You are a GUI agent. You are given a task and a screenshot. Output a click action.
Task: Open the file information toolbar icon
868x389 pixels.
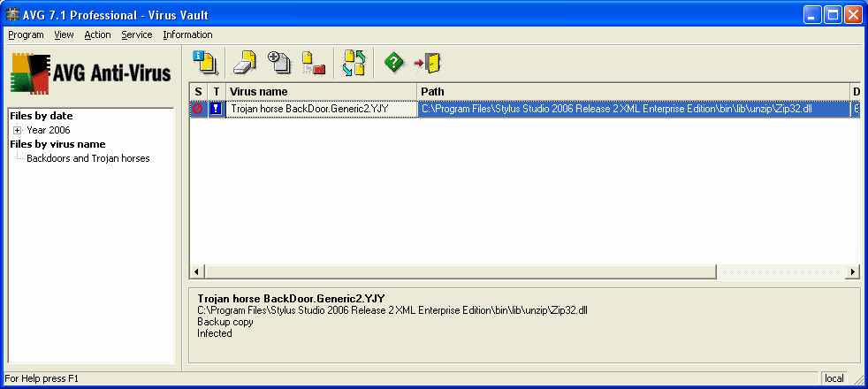point(205,62)
